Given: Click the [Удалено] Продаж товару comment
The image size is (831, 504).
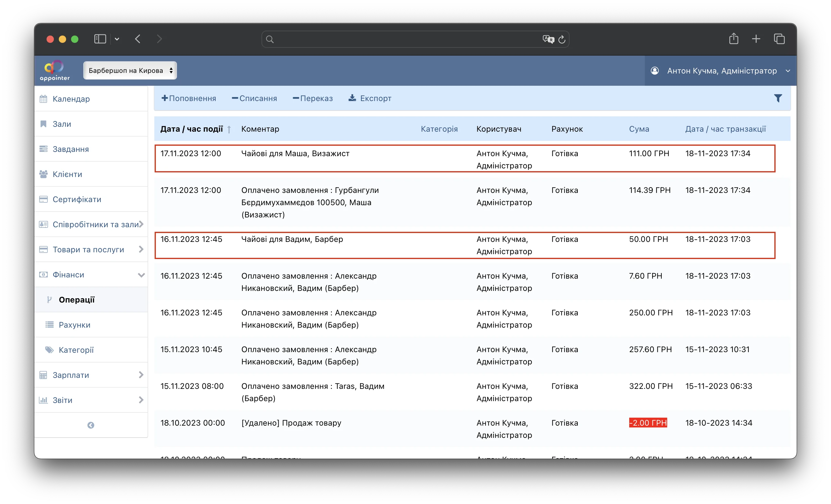Looking at the screenshot, I should click(x=291, y=423).
